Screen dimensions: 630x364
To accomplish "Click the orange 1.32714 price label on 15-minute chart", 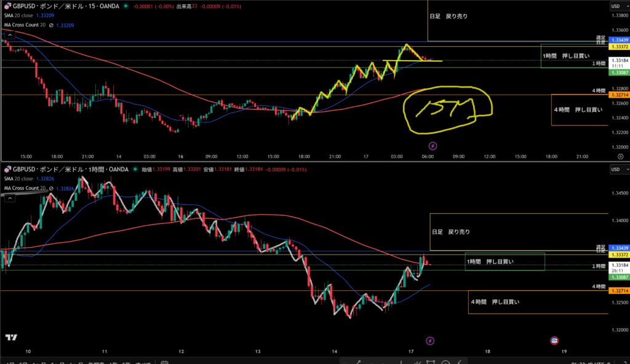I will click(618, 96).
